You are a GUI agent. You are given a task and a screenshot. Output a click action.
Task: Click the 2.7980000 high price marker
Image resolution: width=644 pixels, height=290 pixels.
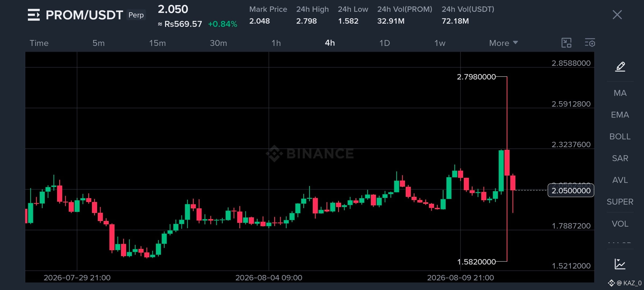(x=476, y=77)
